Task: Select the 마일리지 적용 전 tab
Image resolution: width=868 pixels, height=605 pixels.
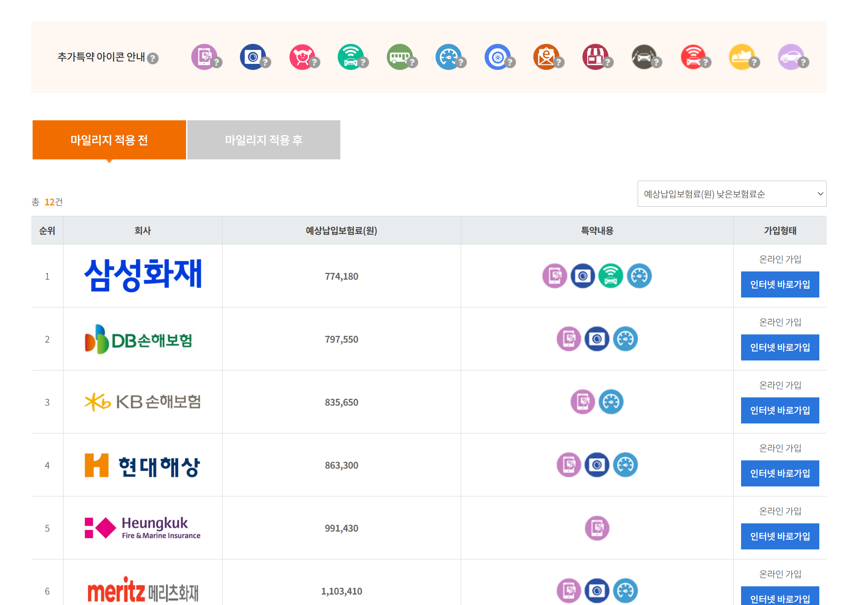Action: point(109,140)
